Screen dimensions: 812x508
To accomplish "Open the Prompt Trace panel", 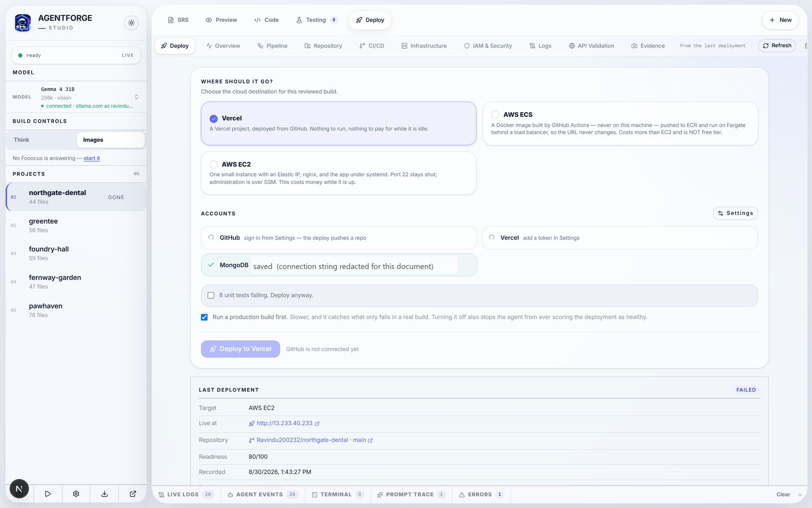I will pos(411,494).
